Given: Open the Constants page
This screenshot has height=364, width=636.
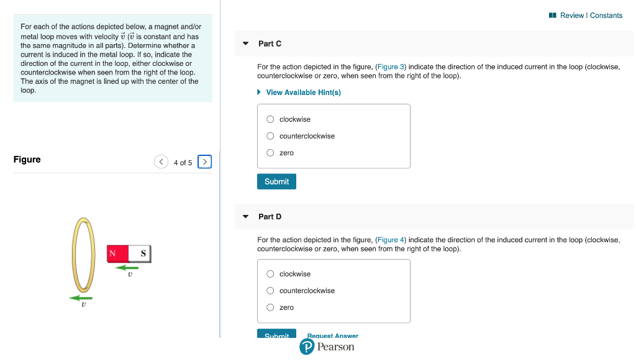Looking at the screenshot, I should coord(607,16).
